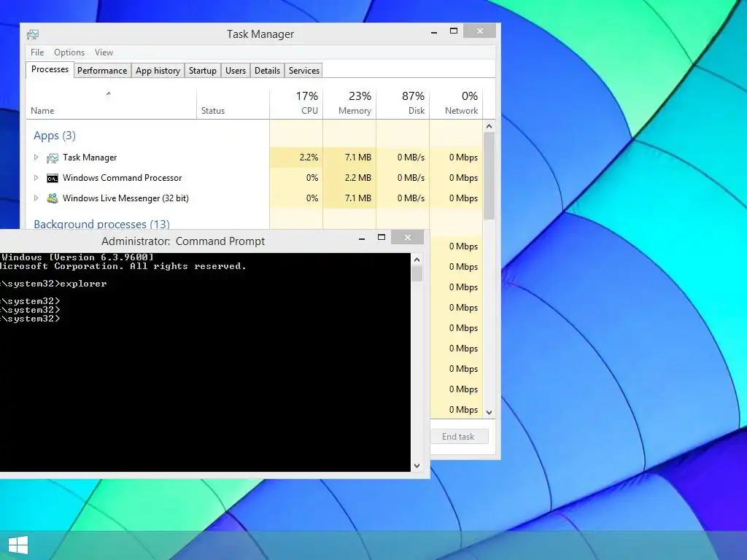Screen dimensions: 747x560
Task: Expand the Windows Live Messenger row
Action: tap(36, 198)
